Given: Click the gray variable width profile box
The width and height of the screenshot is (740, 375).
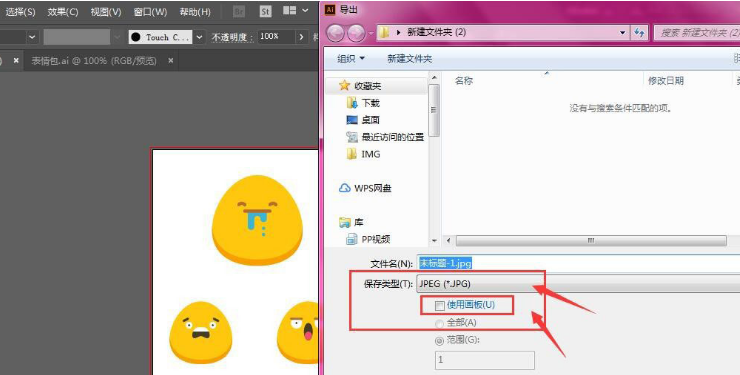Looking at the screenshot, I should tap(76, 37).
